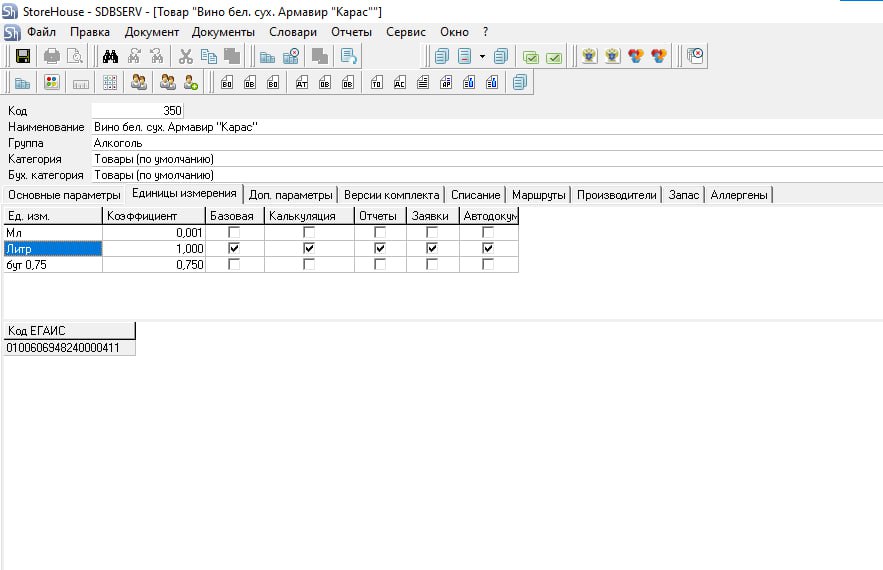
Task: Click the binoculars Find icon
Action: pos(111,57)
